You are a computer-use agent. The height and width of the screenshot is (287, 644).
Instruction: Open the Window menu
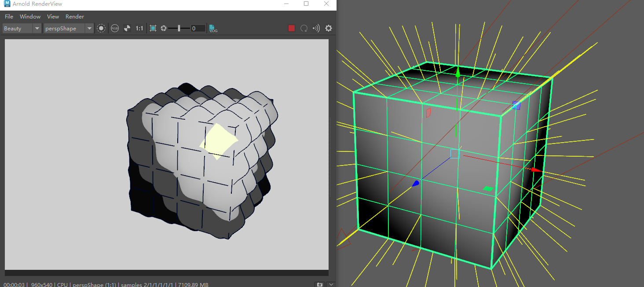pos(30,16)
